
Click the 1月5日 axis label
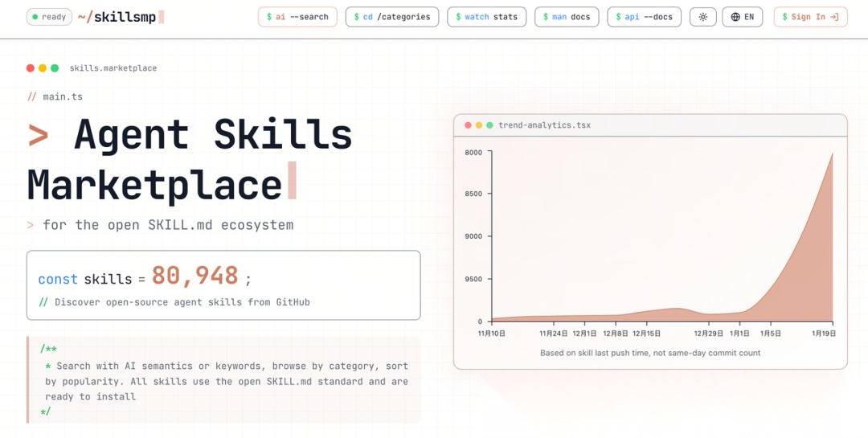tap(771, 334)
